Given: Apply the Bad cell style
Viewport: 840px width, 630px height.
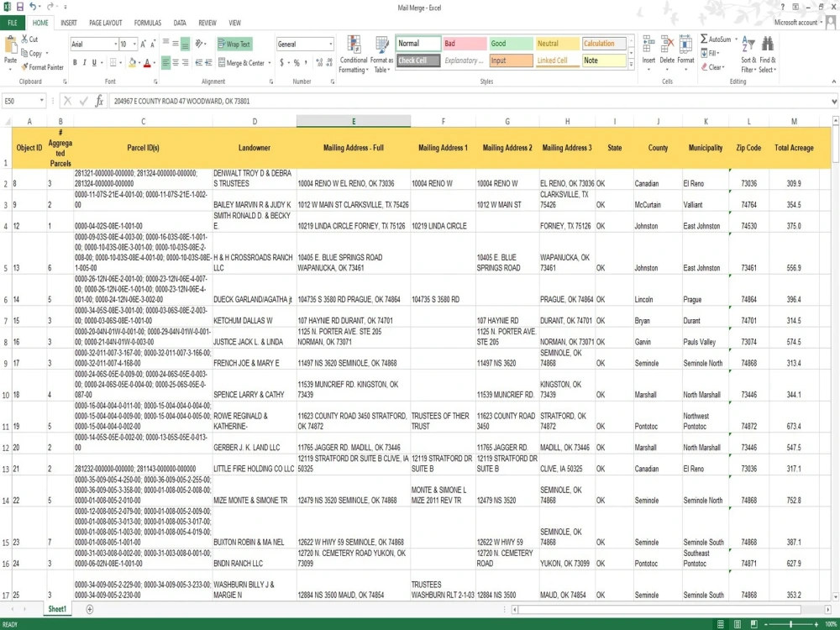Looking at the screenshot, I should [465, 44].
